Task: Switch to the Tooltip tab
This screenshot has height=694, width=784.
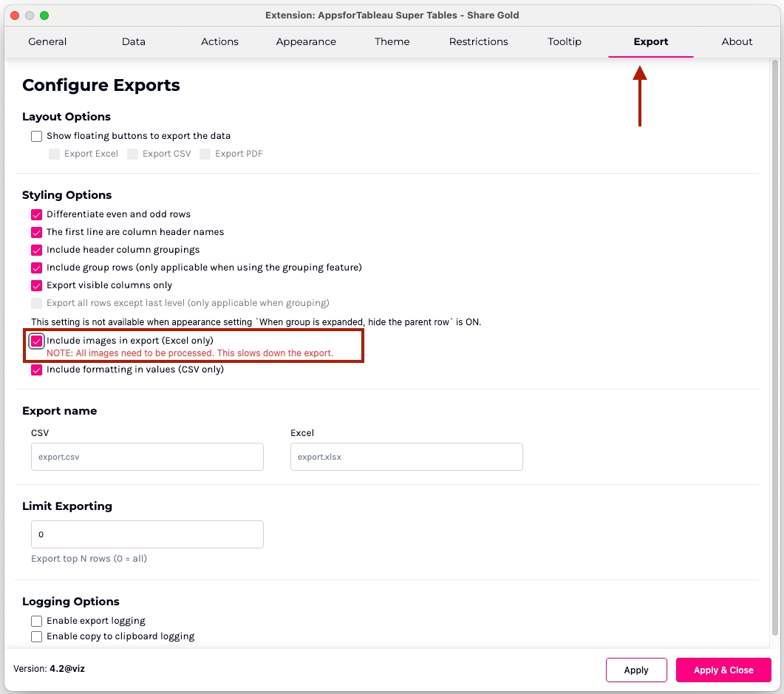Action: pyautogui.click(x=565, y=41)
